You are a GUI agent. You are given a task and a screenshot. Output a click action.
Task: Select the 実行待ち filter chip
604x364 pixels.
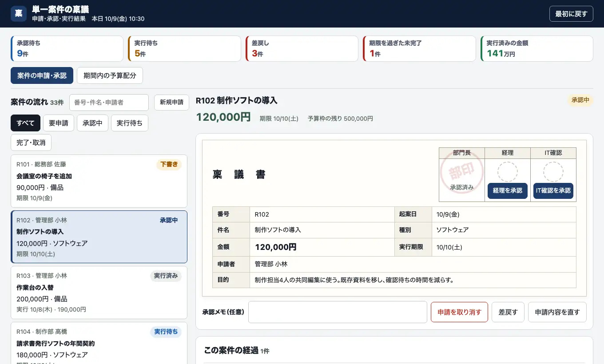[130, 123]
